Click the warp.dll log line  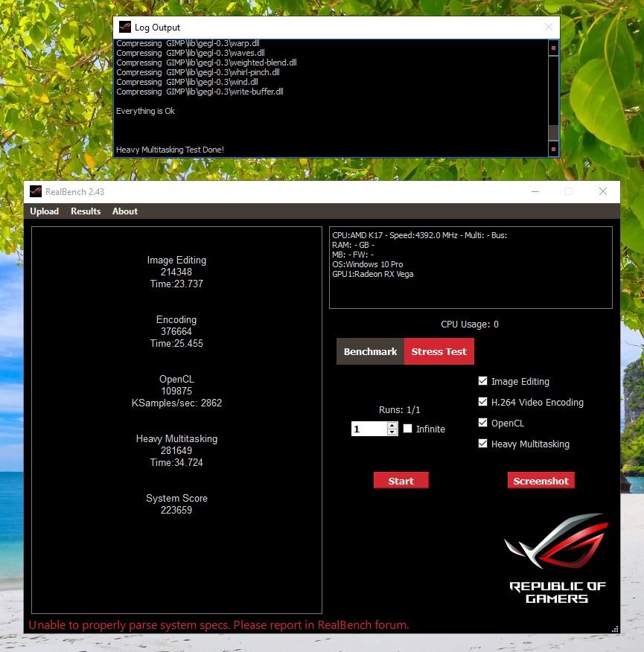188,43
